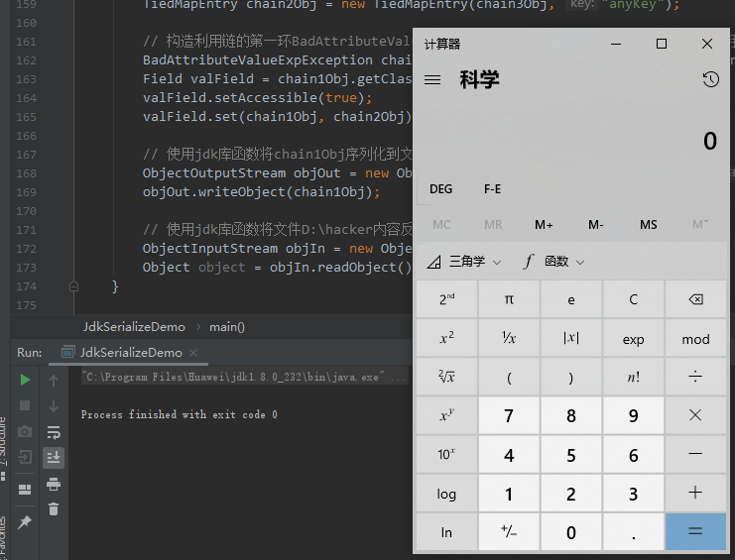735x560 pixels.
Task: Click the log key in calculator
Action: point(446,494)
